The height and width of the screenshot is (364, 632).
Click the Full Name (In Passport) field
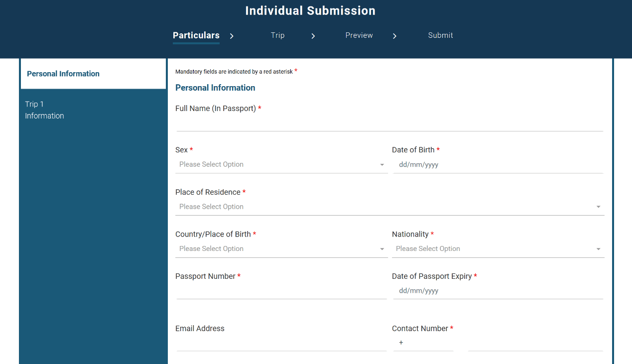click(389, 123)
